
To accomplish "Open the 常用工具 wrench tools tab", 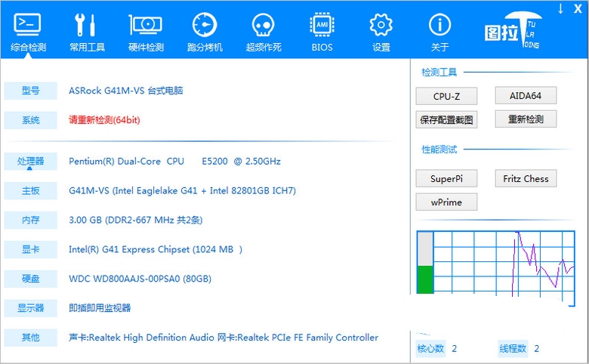I will 87,32.
